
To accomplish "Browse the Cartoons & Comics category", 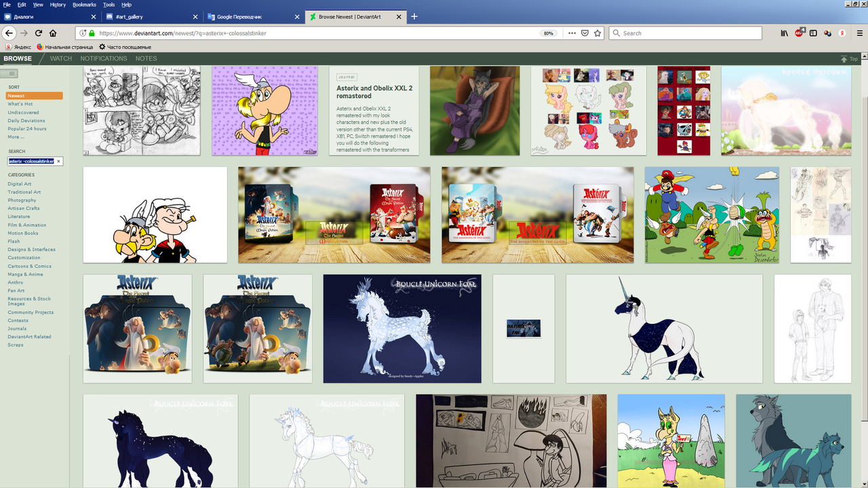I will [30, 266].
